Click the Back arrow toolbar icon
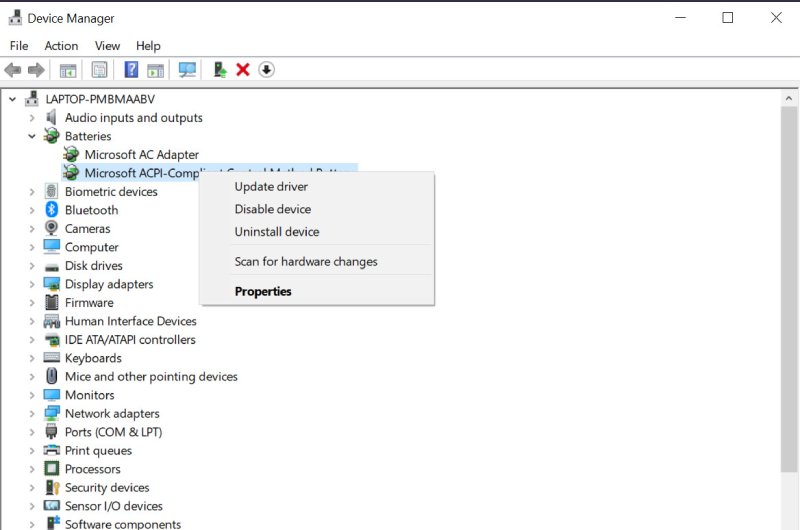The image size is (800, 530). 13,70
